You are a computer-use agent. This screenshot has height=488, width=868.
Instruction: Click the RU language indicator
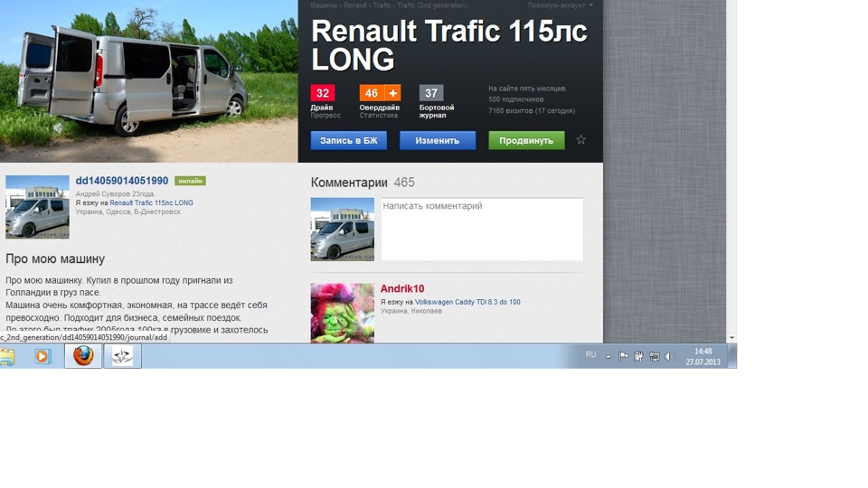(590, 354)
